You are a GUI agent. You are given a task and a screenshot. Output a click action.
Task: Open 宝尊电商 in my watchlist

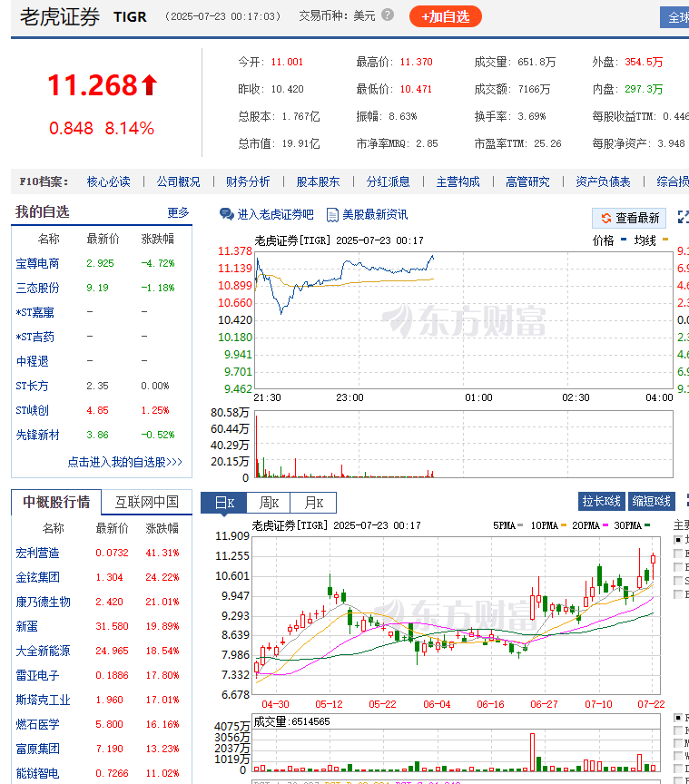pos(37,263)
